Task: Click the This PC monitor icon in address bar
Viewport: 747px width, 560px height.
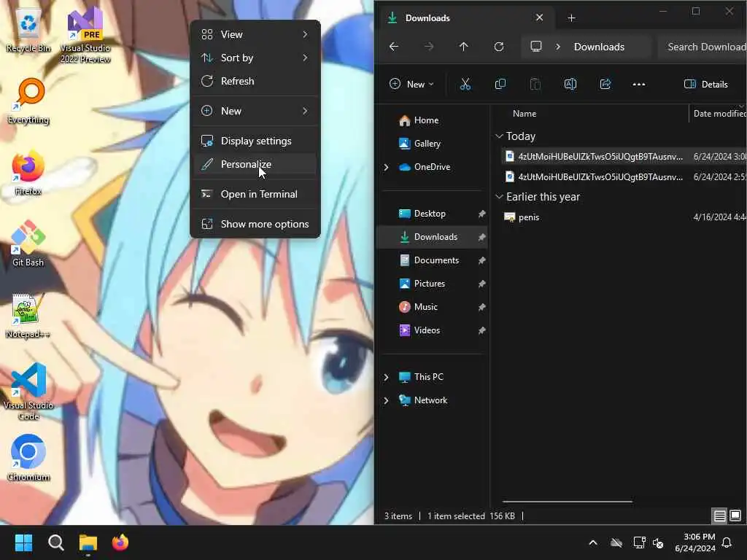Action: [536, 46]
